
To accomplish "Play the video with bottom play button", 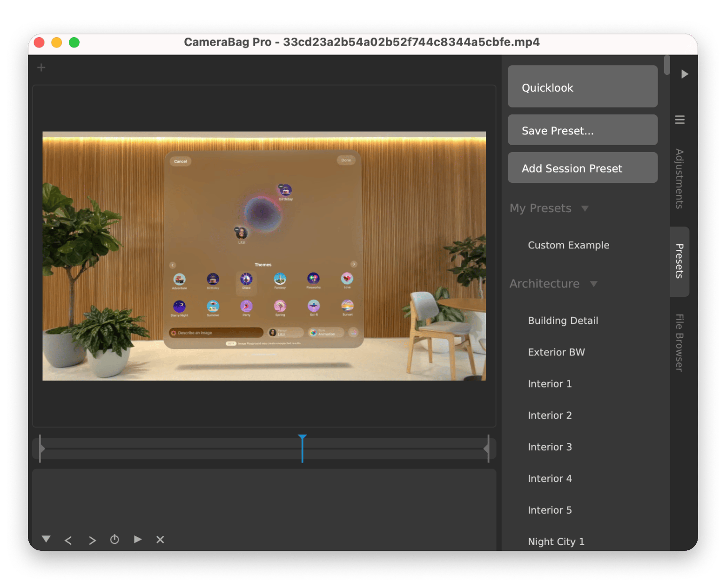I will (x=137, y=539).
